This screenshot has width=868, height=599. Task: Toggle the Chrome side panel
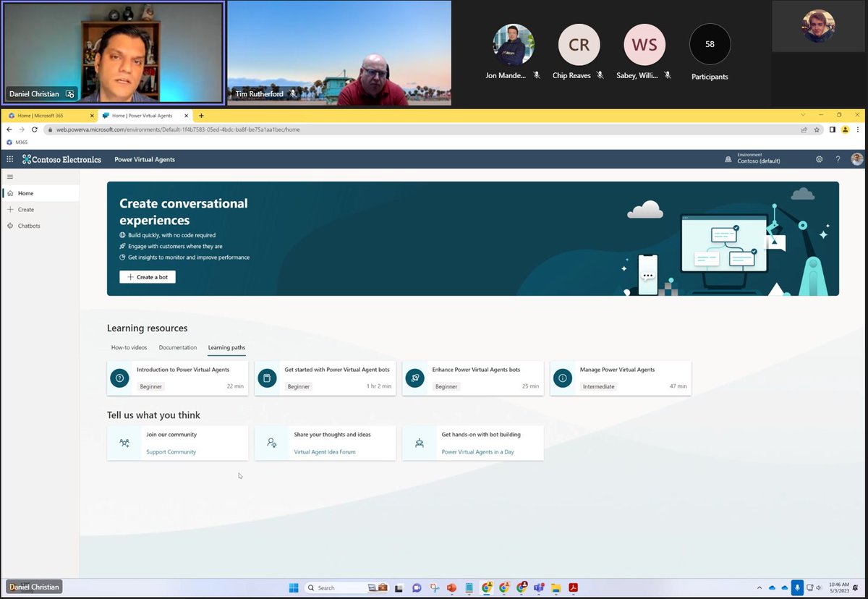tap(833, 129)
